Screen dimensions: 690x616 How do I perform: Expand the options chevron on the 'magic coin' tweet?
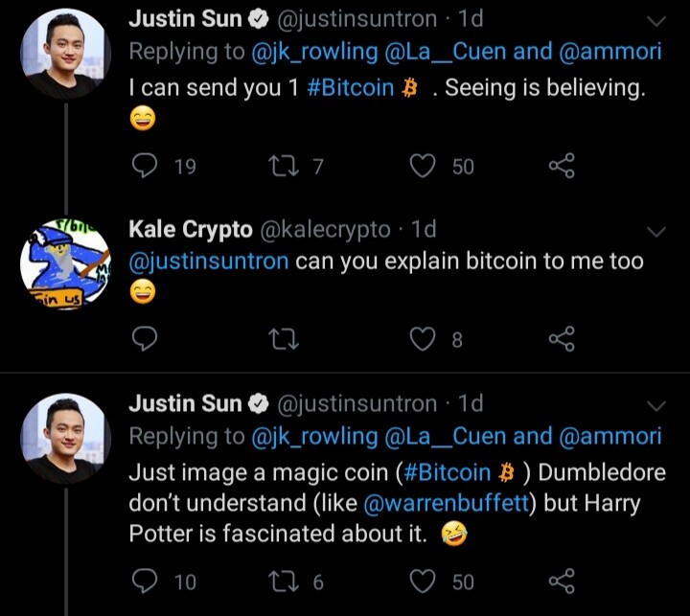tap(656, 405)
